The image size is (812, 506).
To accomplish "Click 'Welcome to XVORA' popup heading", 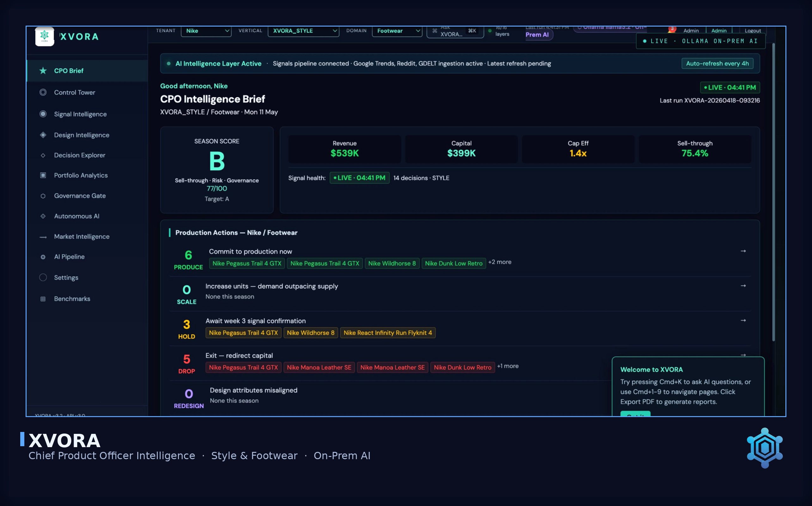I will (651, 370).
